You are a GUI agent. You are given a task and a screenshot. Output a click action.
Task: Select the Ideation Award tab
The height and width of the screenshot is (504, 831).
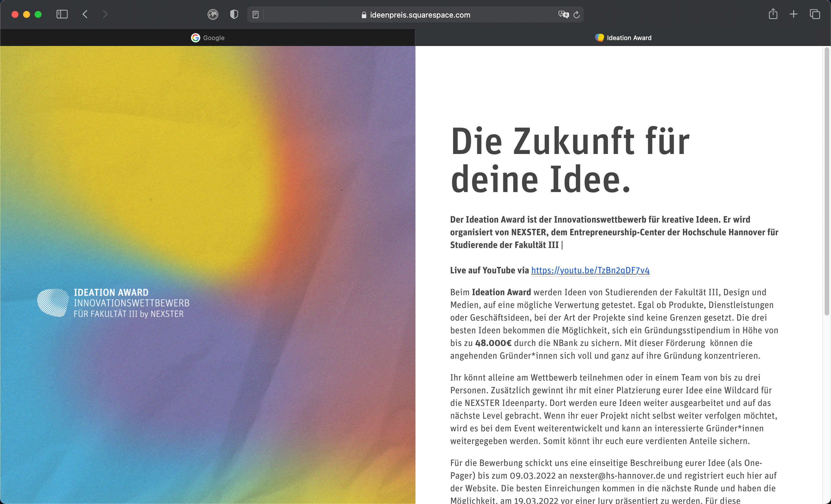(x=623, y=38)
